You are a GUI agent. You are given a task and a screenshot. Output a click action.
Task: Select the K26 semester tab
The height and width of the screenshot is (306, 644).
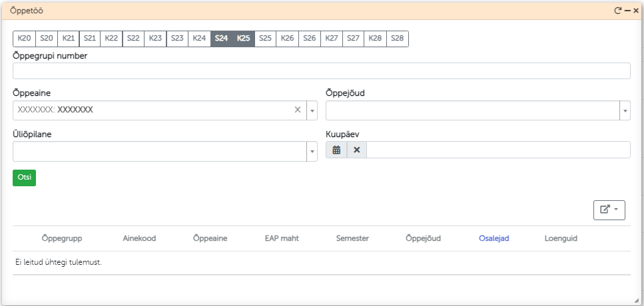288,39
